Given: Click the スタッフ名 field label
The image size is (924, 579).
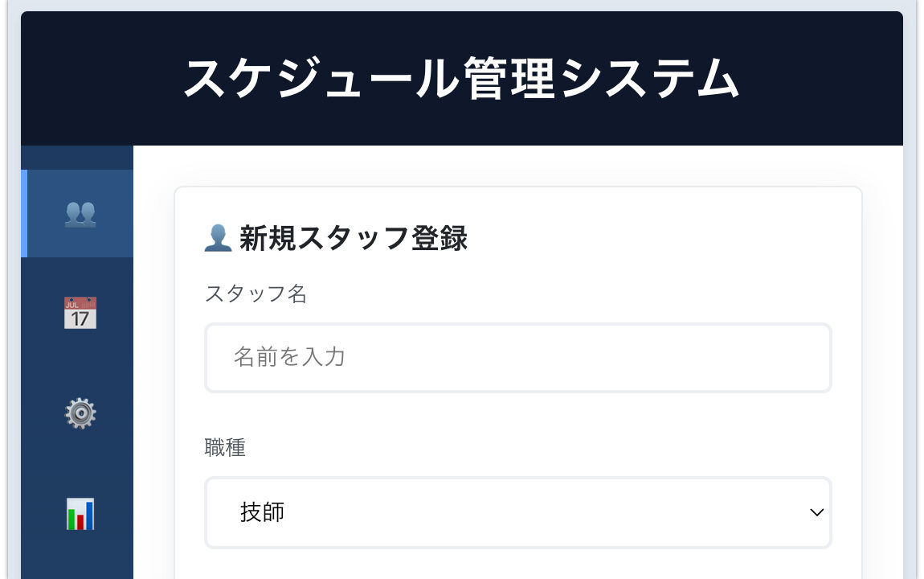Looking at the screenshot, I should (x=256, y=294).
